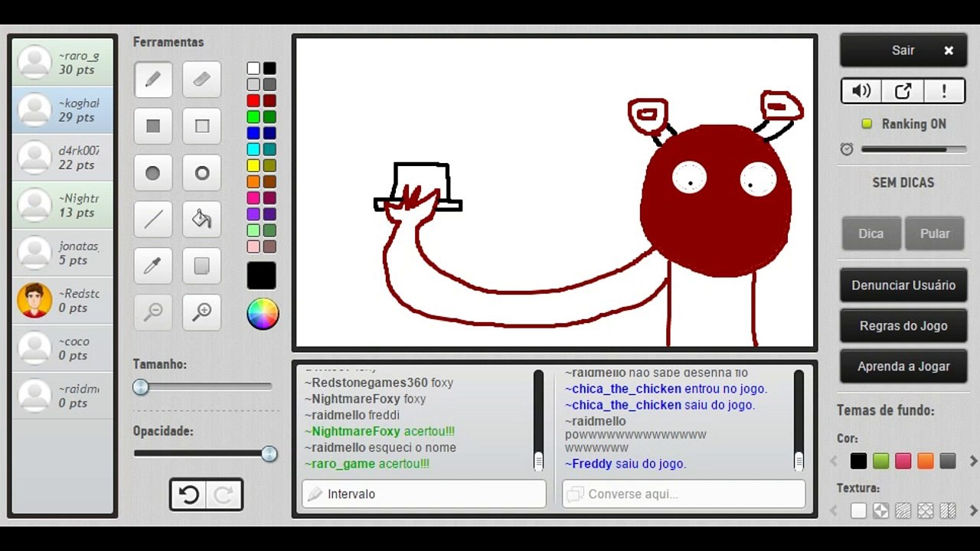Choose the filled rectangle tool
Screen dimensions: 980x551
(x=153, y=126)
